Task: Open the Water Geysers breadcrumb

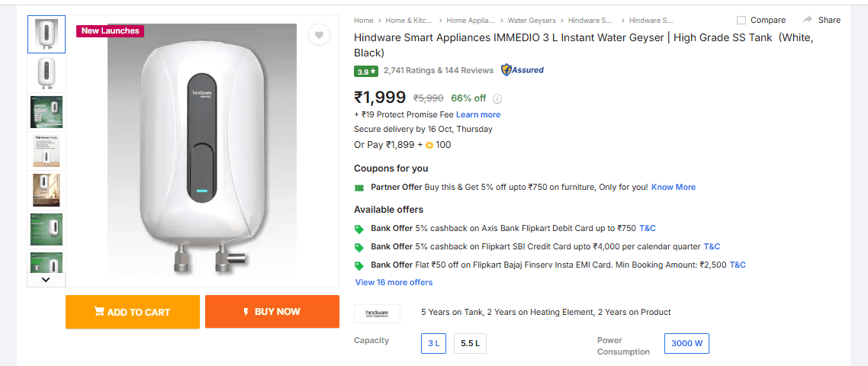Action: pyautogui.click(x=532, y=21)
